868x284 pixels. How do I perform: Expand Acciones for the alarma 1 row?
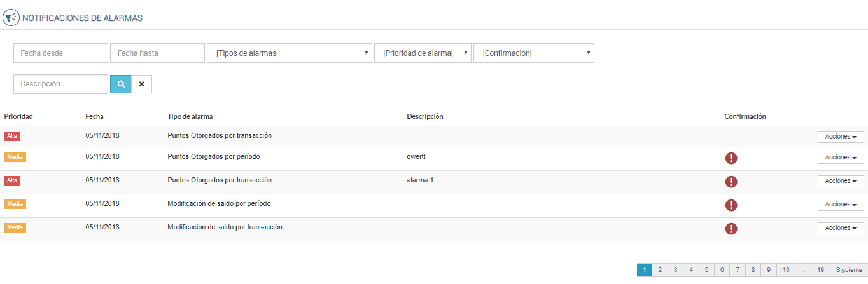pos(840,181)
